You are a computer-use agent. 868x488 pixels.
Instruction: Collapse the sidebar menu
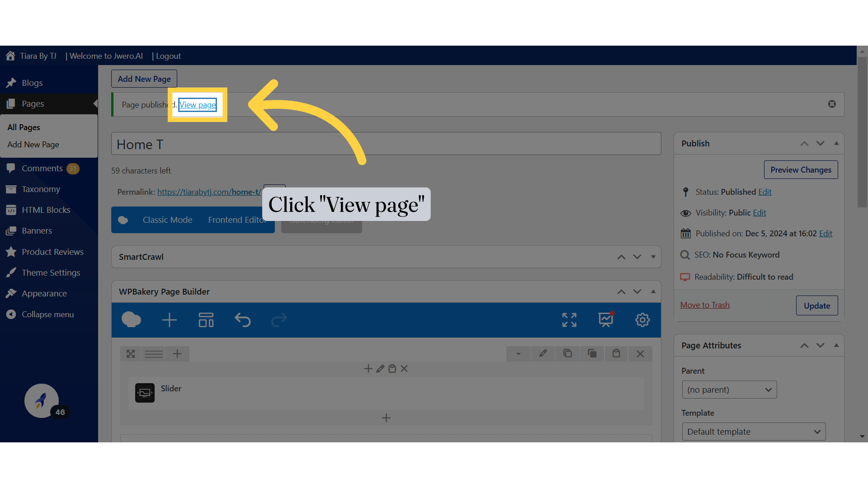coord(47,314)
